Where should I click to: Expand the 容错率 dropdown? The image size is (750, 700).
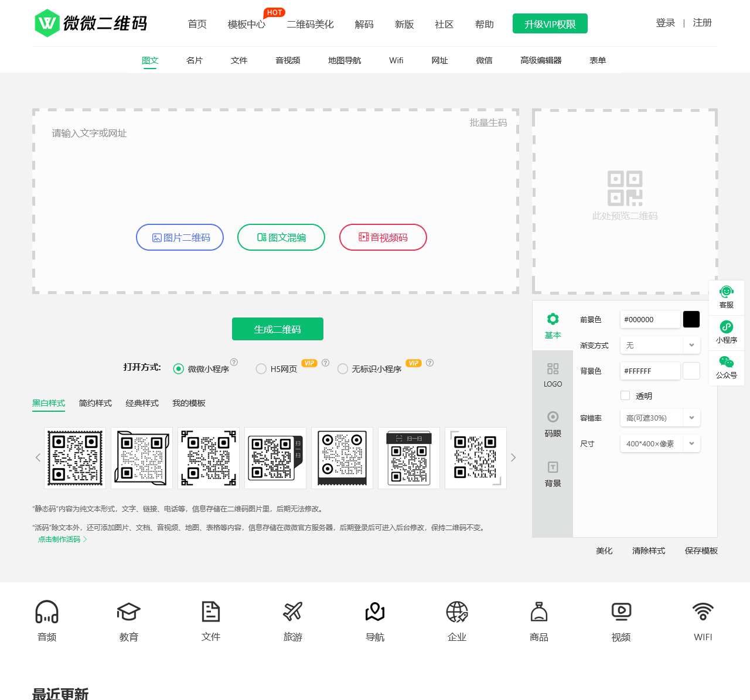coord(660,418)
